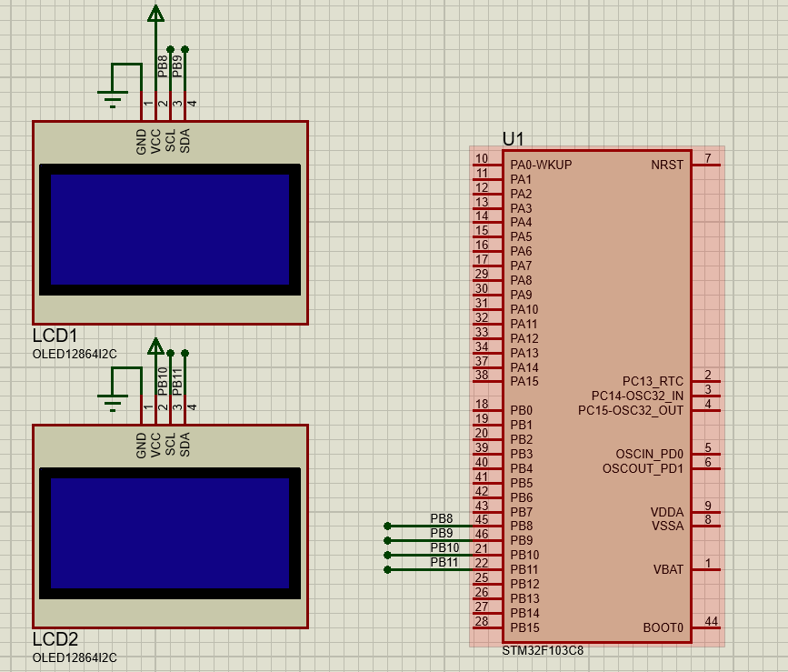Click the power symbol above LCD1 VCC
Image resolution: width=788 pixels, height=672 pixels.
pyautogui.click(x=155, y=16)
